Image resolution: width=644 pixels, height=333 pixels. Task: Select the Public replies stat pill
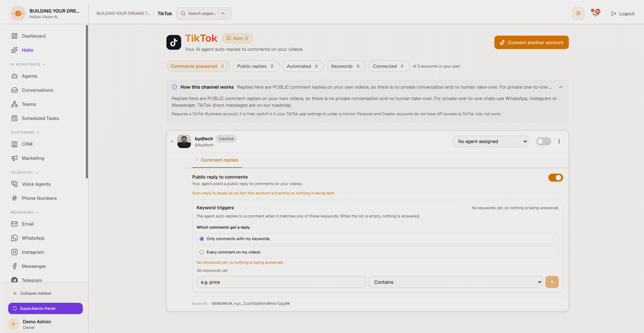tap(256, 66)
